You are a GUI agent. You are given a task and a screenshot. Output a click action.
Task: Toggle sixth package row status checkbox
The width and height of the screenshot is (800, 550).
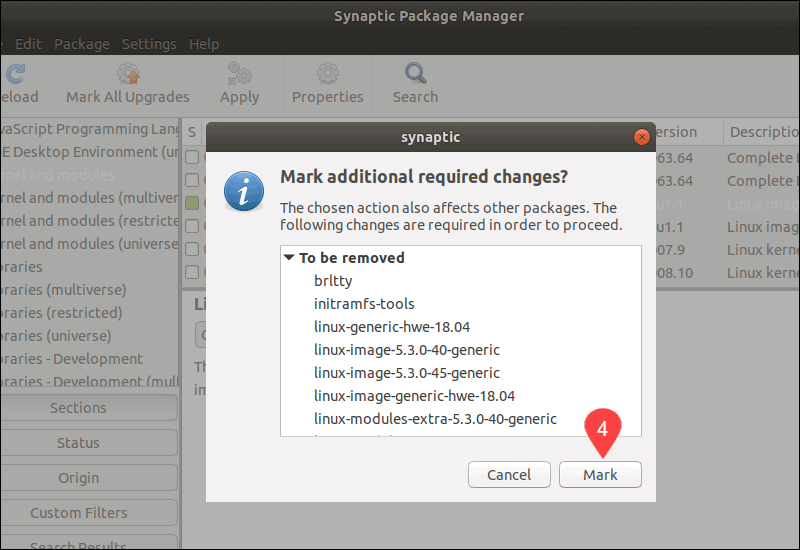pyautogui.click(x=192, y=271)
